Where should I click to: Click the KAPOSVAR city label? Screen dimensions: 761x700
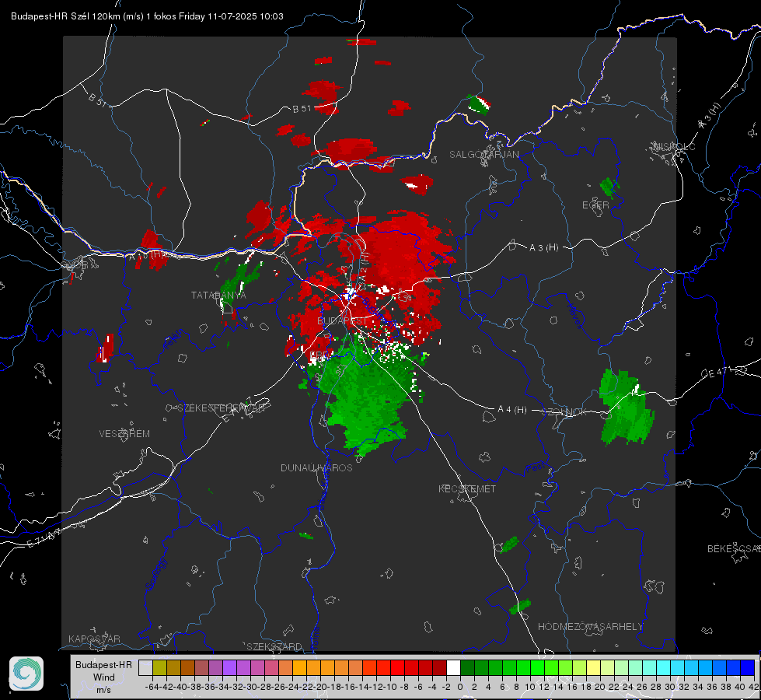[94, 639]
